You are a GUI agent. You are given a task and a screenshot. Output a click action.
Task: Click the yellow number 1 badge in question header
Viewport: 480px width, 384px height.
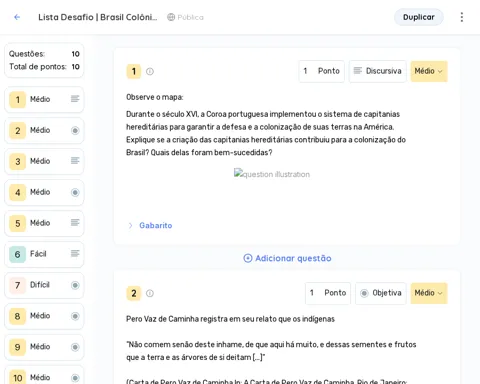(134, 71)
